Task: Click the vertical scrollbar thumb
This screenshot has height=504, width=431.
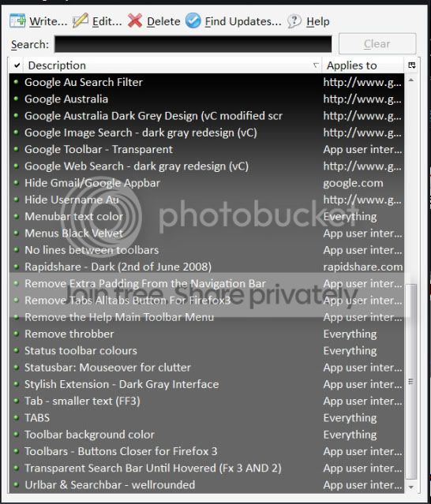Action: (x=411, y=381)
